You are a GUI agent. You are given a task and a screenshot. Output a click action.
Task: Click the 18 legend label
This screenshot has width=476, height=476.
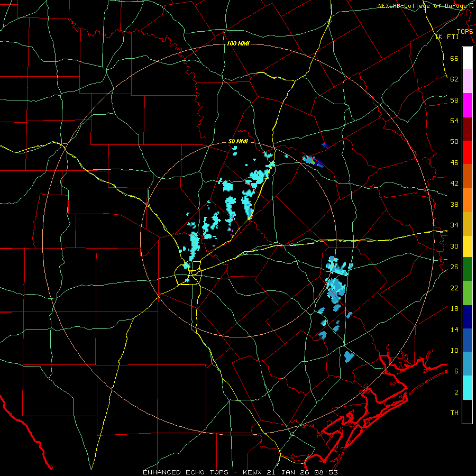click(454, 308)
